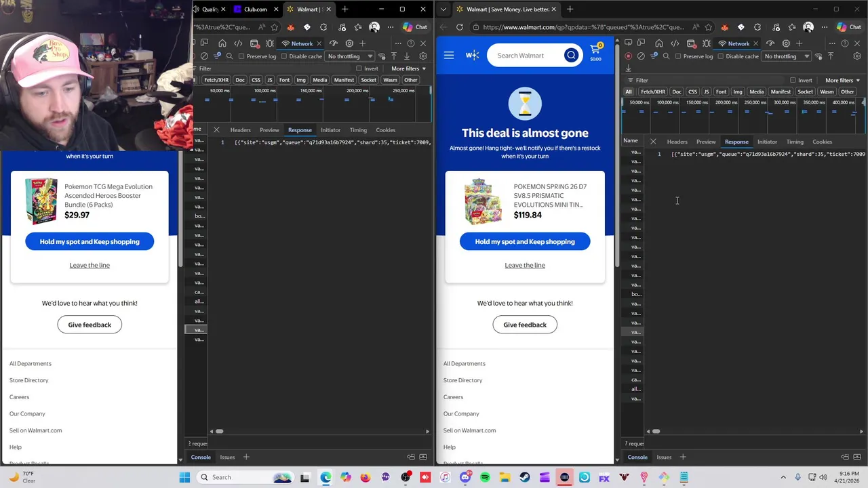Open Copilot Chat in right browser window
Screen dimensions: 868x488
pyautogui.click(x=850, y=27)
